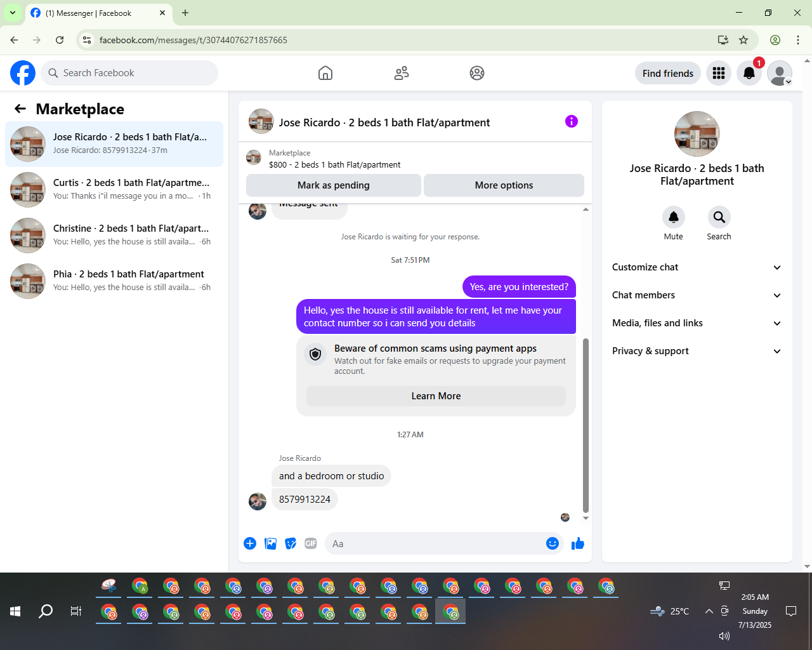
Task: Open Chrome tab search dropdown
Action: pos(13,13)
